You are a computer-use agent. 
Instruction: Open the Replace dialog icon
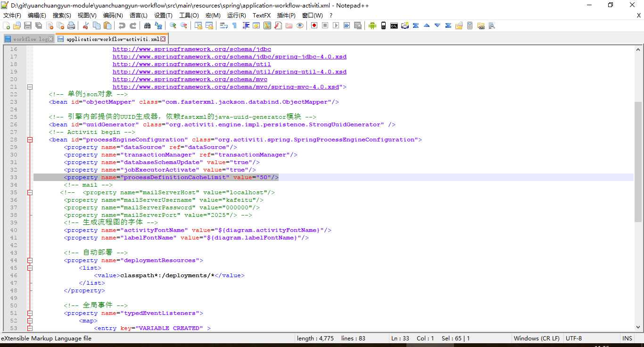point(158,25)
